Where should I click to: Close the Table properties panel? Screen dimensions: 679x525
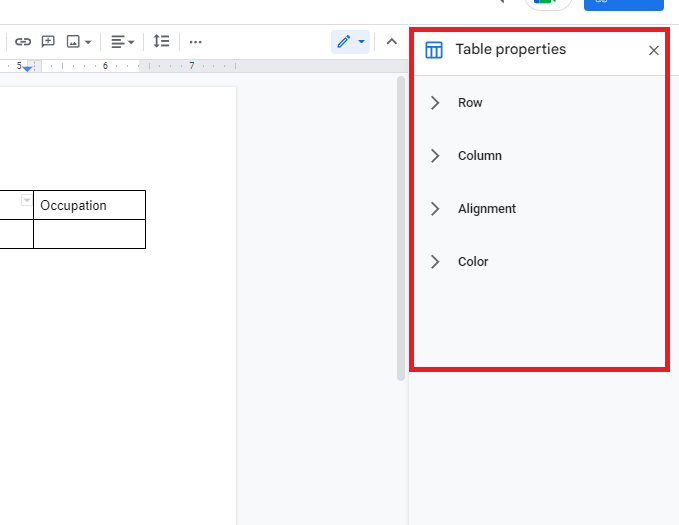(x=653, y=51)
